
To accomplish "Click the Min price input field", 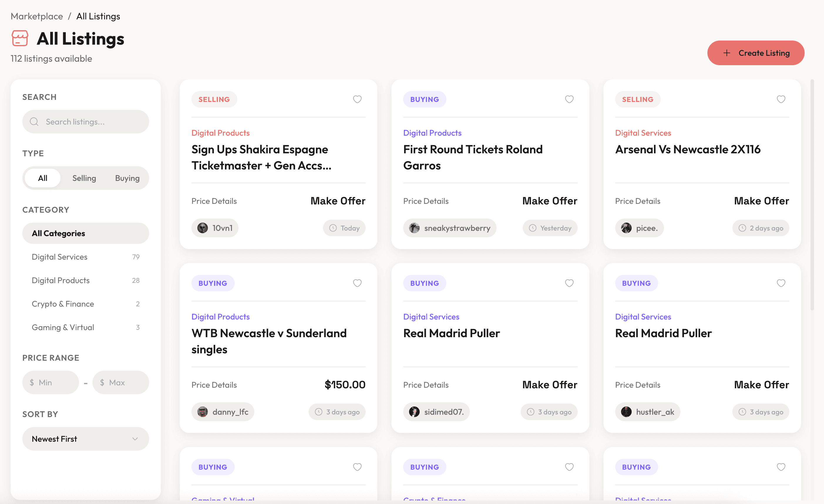I will [x=51, y=382].
